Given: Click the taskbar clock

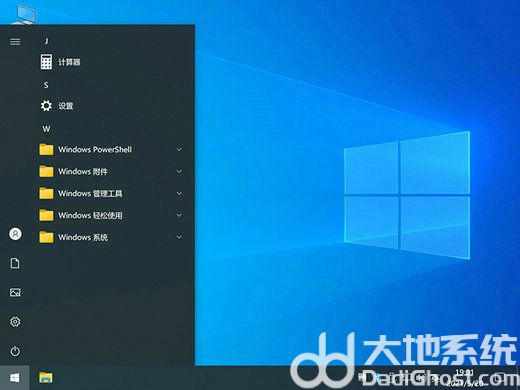Looking at the screenshot, I should point(465,378).
